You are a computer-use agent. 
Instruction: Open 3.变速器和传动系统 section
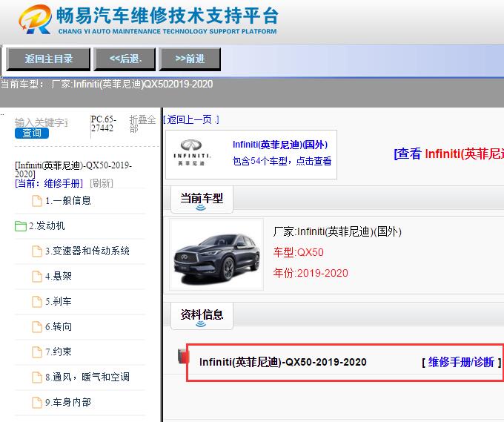pos(87,251)
